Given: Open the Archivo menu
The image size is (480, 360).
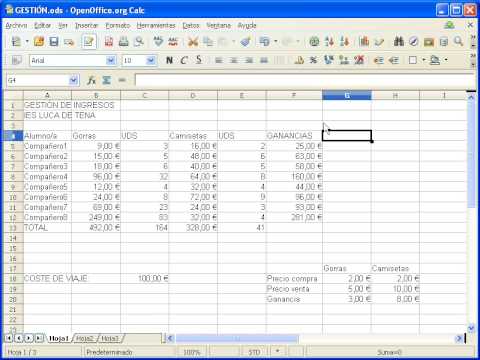Looking at the screenshot, I should click(16, 25).
